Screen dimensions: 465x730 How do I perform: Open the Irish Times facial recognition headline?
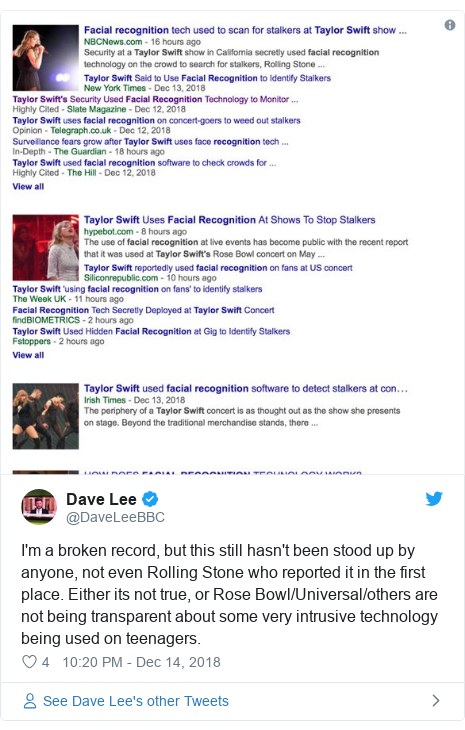coord(246,388)
